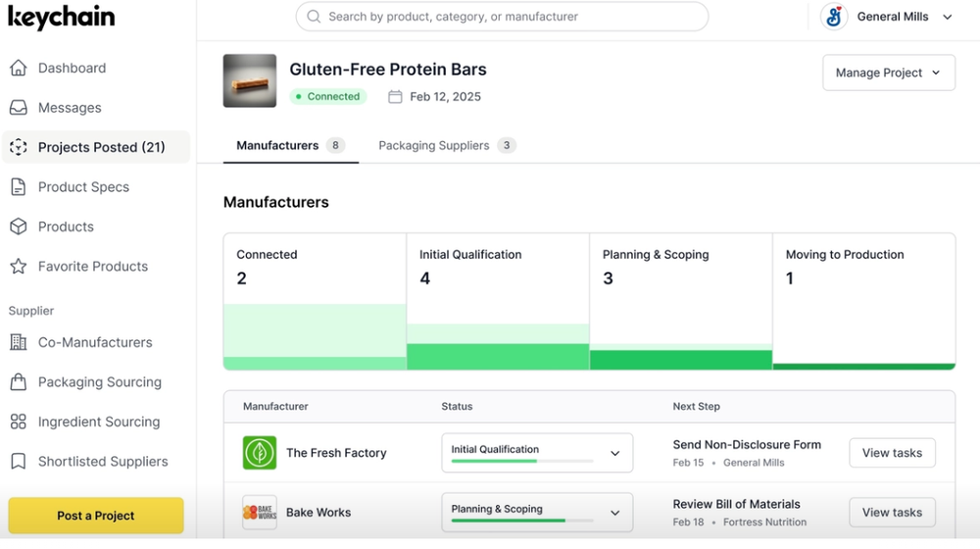Screen dimensions: 980x549
Task: Click the Favorite Products star icon
Action: [18, 267]
